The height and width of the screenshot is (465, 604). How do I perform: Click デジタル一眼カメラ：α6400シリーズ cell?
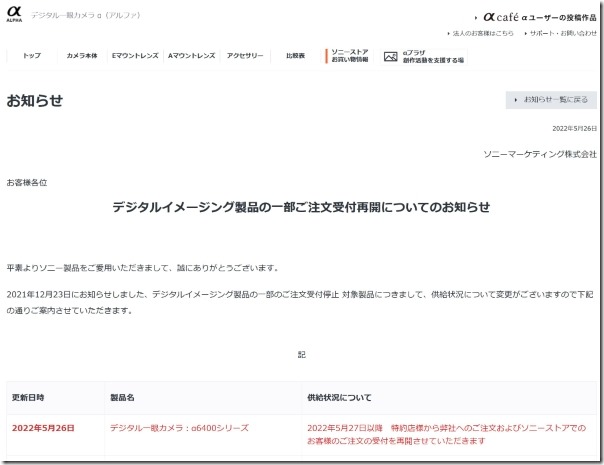pyautogui.click(x=179, y=428)
